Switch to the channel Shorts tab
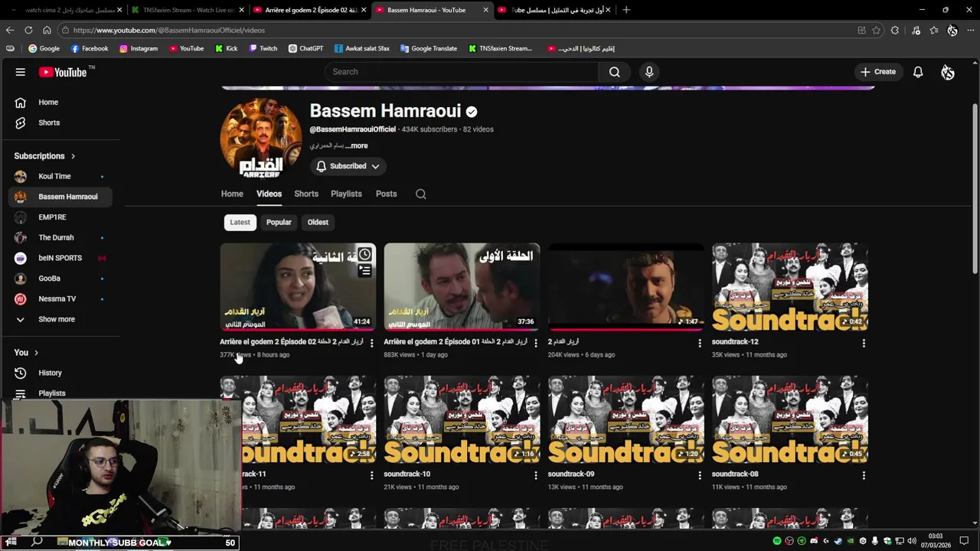 [x=306, y=194]
